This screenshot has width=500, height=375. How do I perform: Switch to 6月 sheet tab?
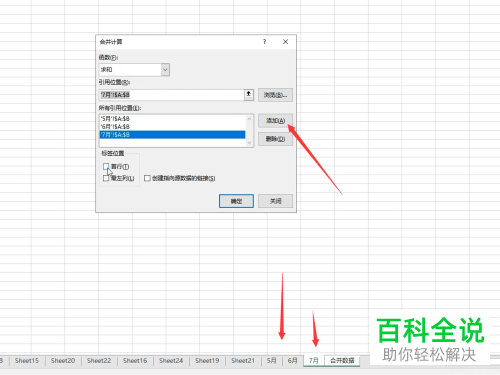(x=293, y=361)
